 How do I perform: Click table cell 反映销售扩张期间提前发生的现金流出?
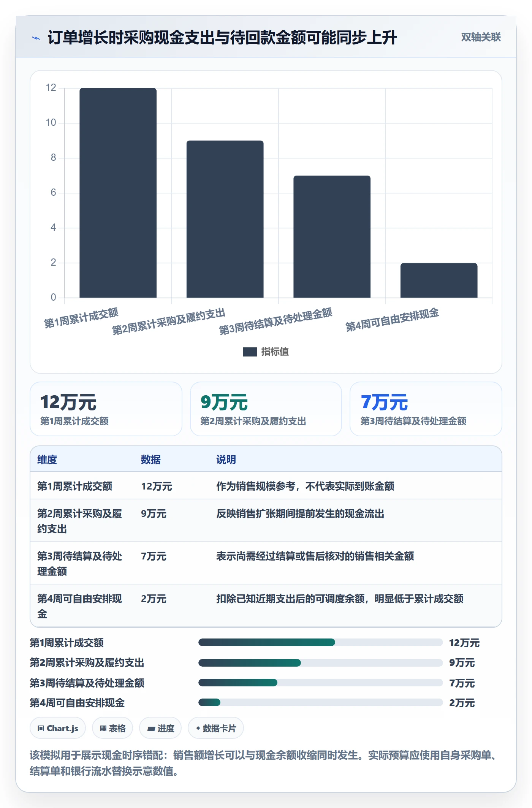pos(300,513)
